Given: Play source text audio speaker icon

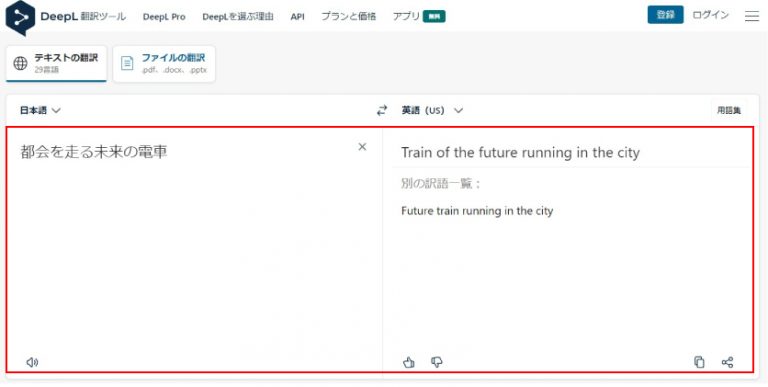Looking at the screenshot, I should pos(32,363).
